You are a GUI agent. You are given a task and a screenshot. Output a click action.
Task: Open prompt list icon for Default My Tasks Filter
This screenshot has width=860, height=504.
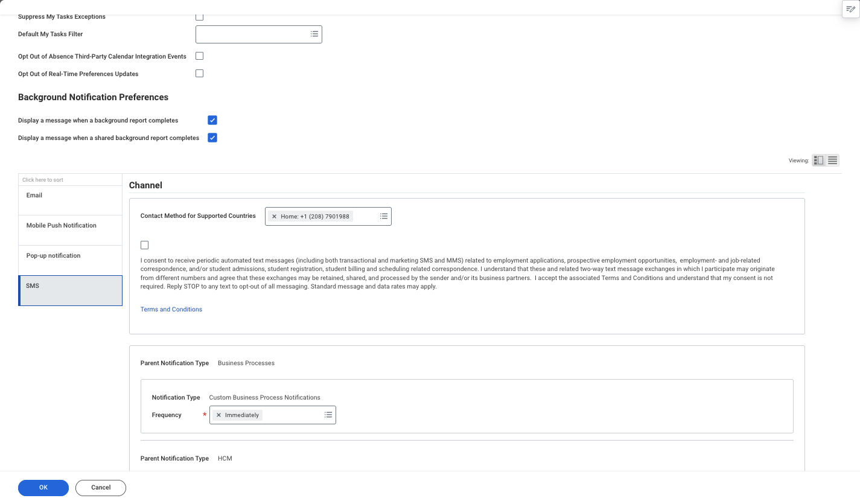(x=314, y=34)
